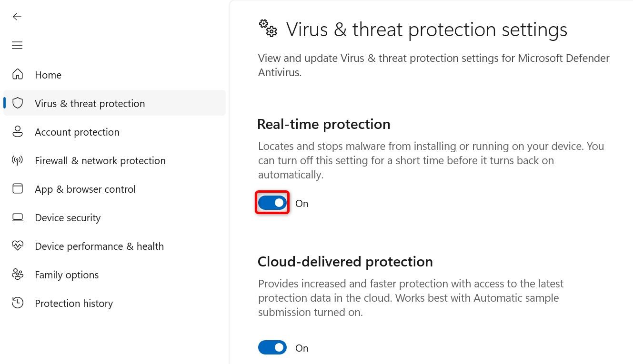The image size is (633, 364).
Task: Open the Home page link
Action: point(48,75)
